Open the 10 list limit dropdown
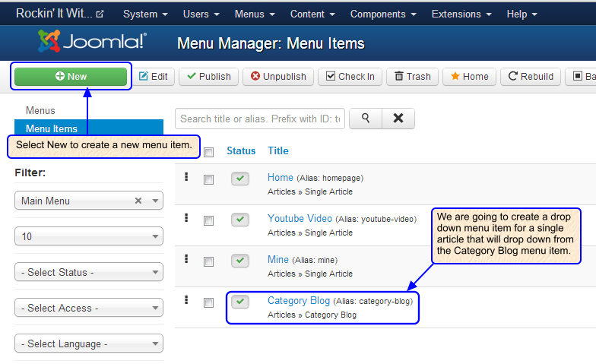 click(89, 236)
